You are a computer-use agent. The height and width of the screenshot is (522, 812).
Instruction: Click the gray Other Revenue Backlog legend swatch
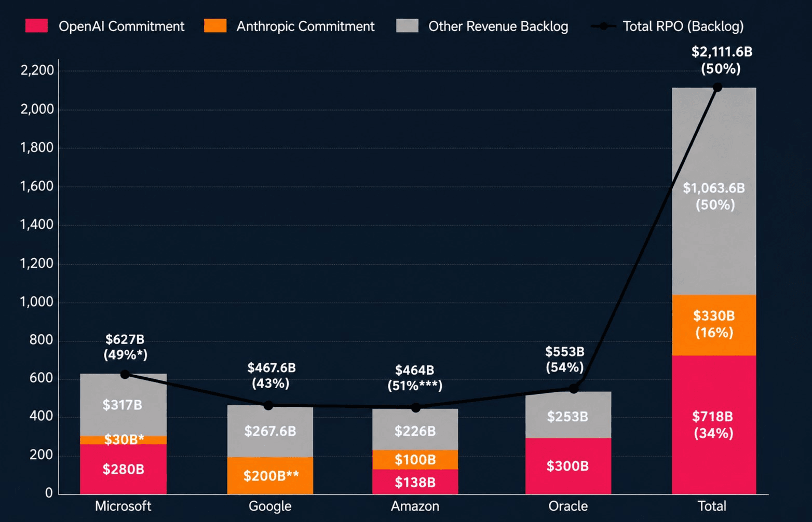(x=407, y=26)
